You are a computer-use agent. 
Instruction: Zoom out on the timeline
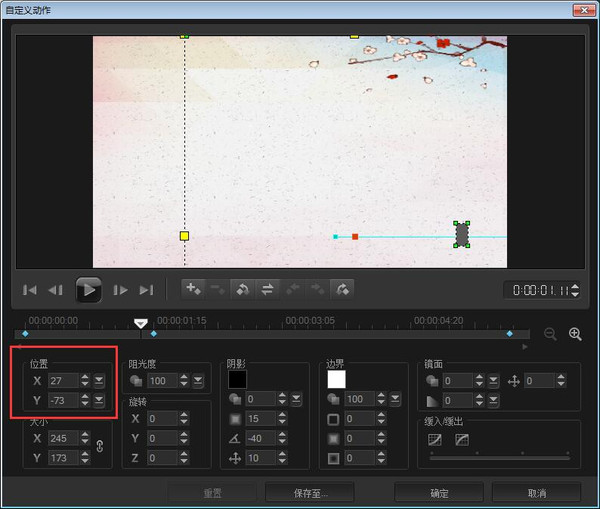point(550,334)
